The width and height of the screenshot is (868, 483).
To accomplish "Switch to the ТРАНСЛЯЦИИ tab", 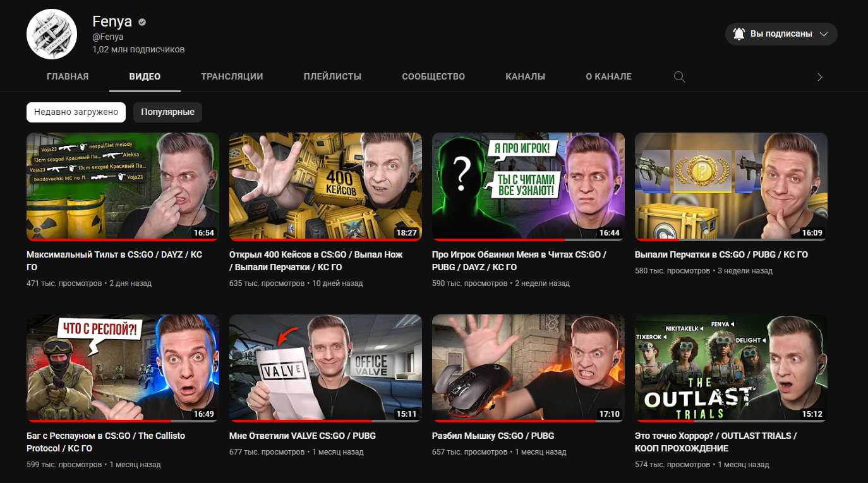I will point(232,76).
